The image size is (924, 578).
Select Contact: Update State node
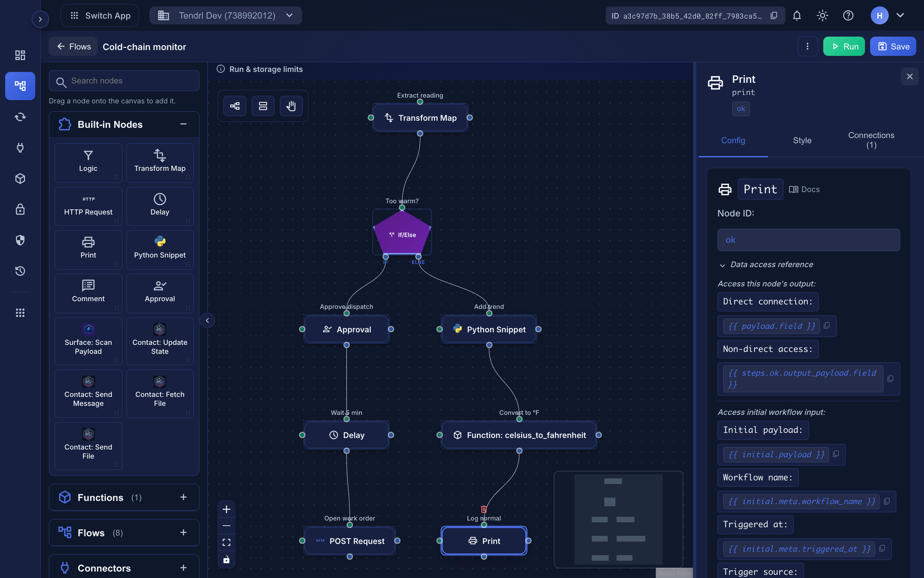coord(159,341)
